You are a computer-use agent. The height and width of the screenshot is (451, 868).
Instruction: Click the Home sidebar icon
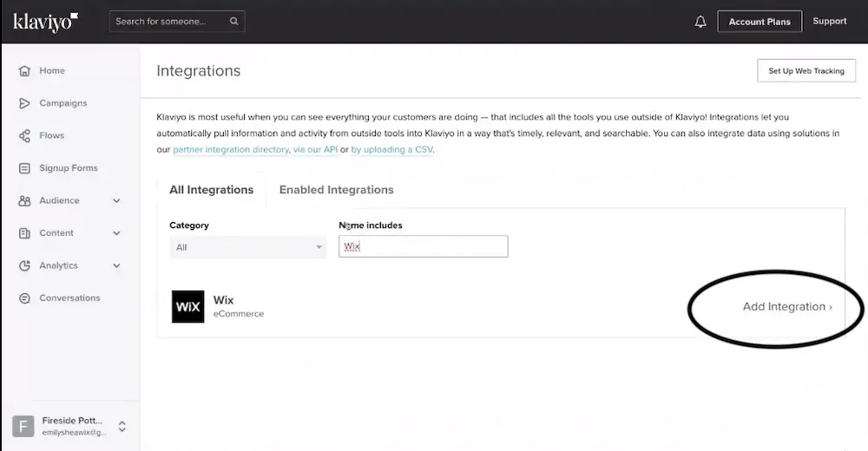coord(24,71)
